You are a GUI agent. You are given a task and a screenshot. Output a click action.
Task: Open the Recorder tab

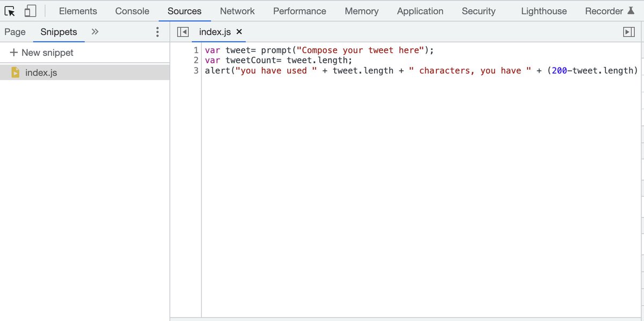click(x=604, y=11)
